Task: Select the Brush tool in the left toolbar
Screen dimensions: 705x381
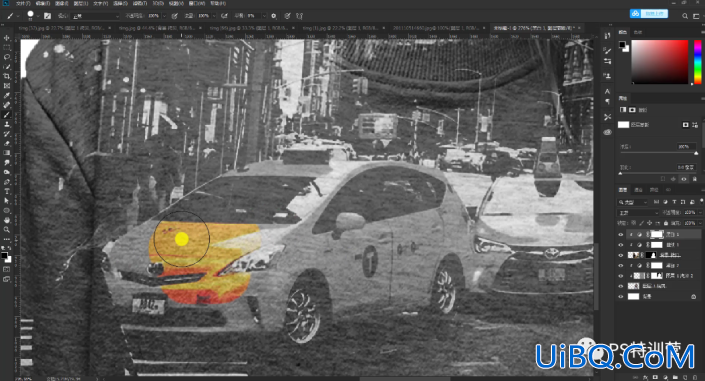Action: [x=7, y=115]
